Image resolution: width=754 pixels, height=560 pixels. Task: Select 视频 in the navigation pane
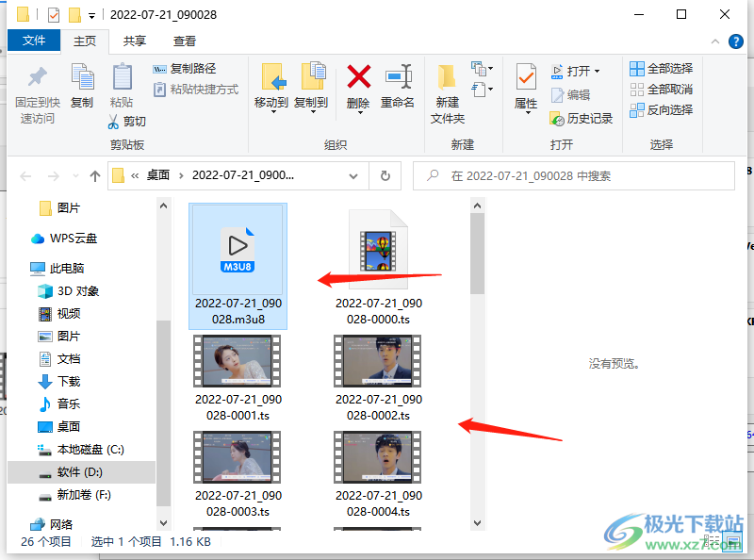tap(60, 314)
